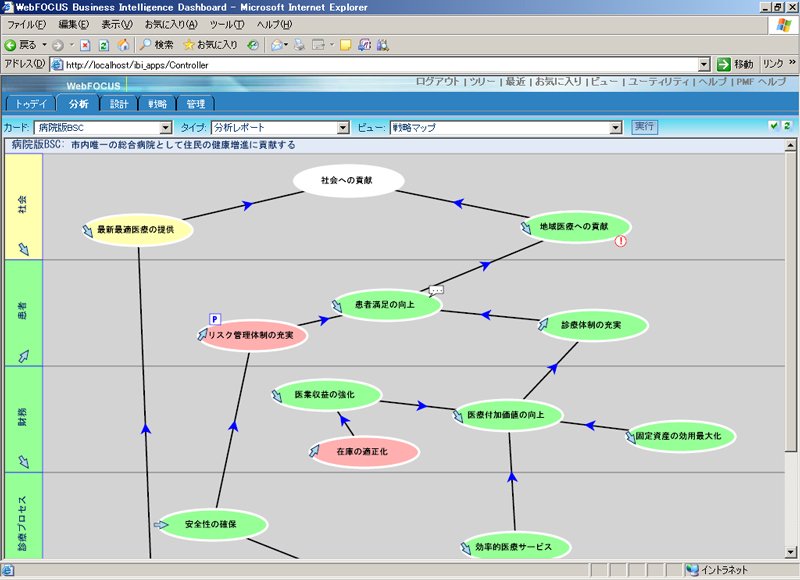Image resolution: width=800 pixels, height=580 pixels.
Task: Click the ツリー link
Action: tap(482, 82)
